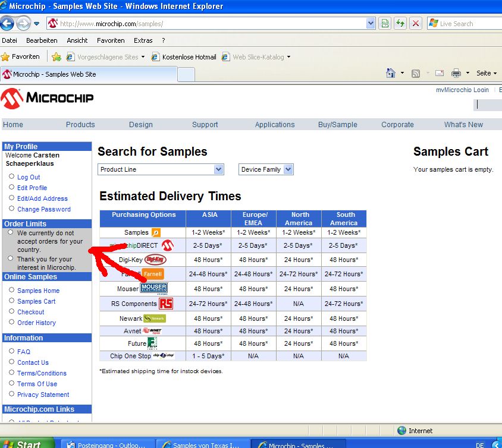The width and height of the screenshot is (502, 448).
Task: Open the Privacy Statement link
Action: (43, 395)
